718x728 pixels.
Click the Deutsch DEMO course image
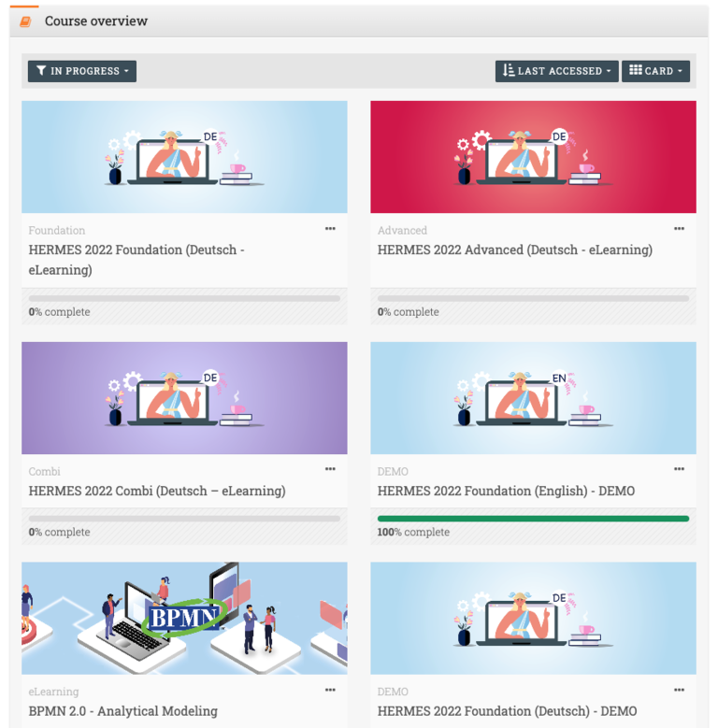tap(533, 618)
